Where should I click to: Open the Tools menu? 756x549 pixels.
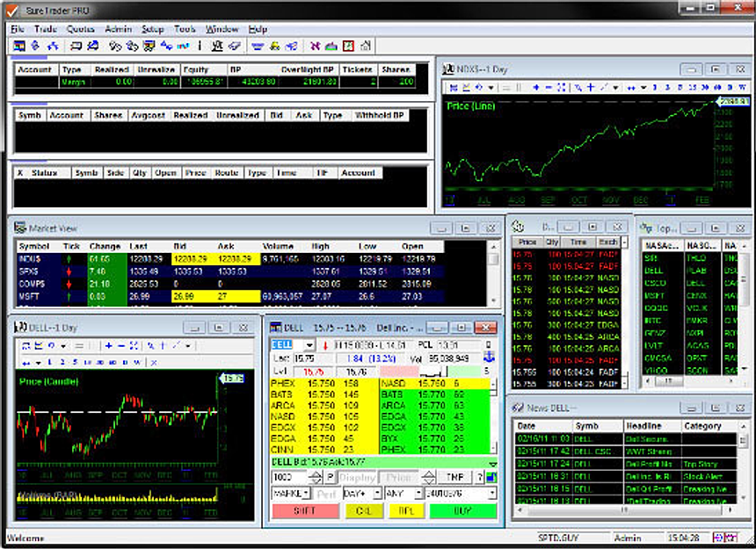(x=185, y=29)
